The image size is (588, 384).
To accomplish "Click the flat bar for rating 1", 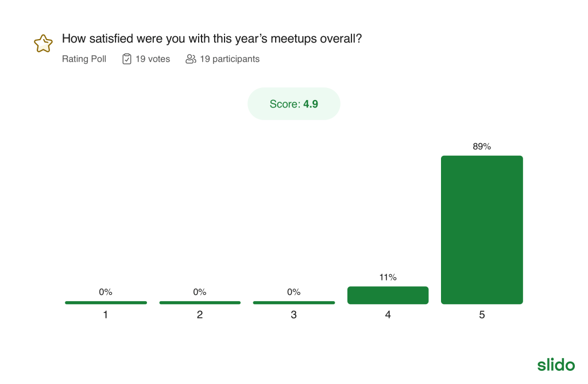I will [x=106, y=302].
